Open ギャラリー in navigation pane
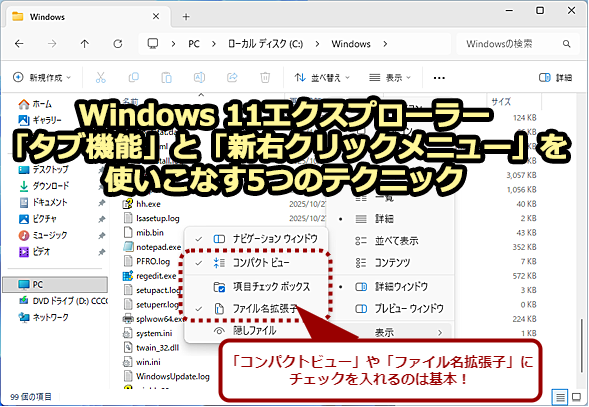 [40, 120]
